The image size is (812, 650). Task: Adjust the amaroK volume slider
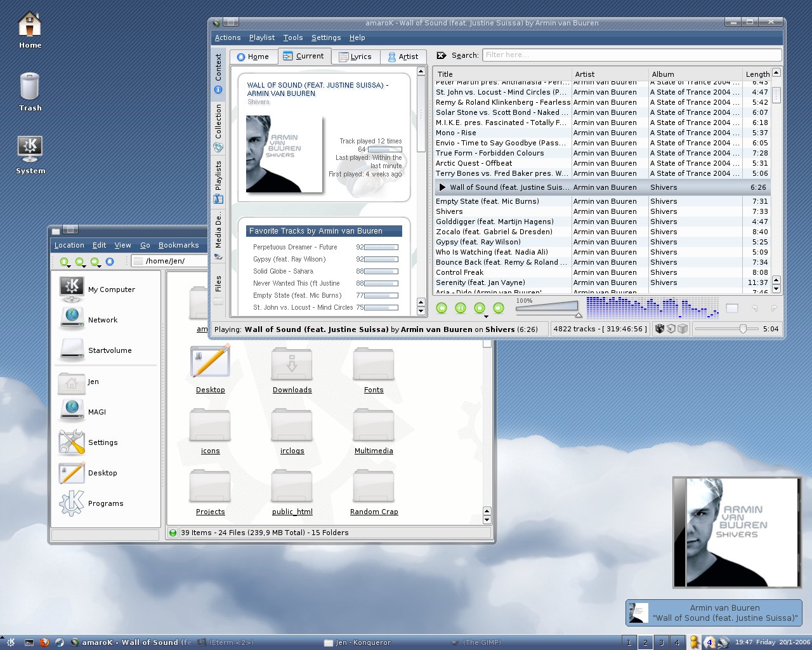pos(549,309)
